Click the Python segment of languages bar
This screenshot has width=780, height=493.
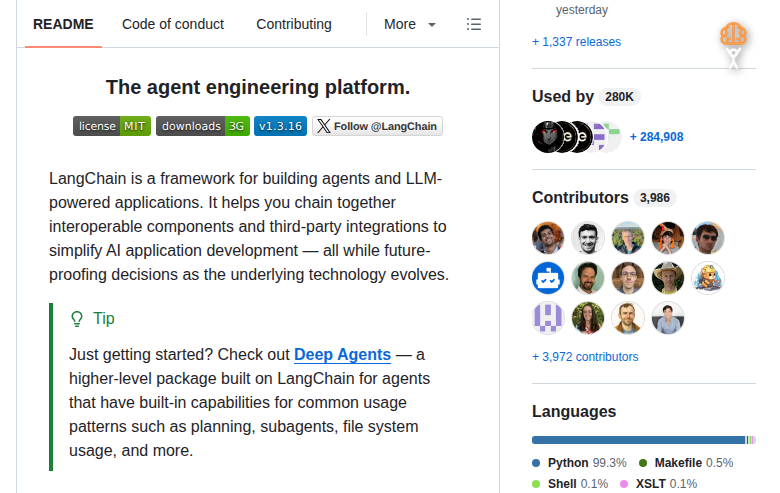tap(638, 440)
